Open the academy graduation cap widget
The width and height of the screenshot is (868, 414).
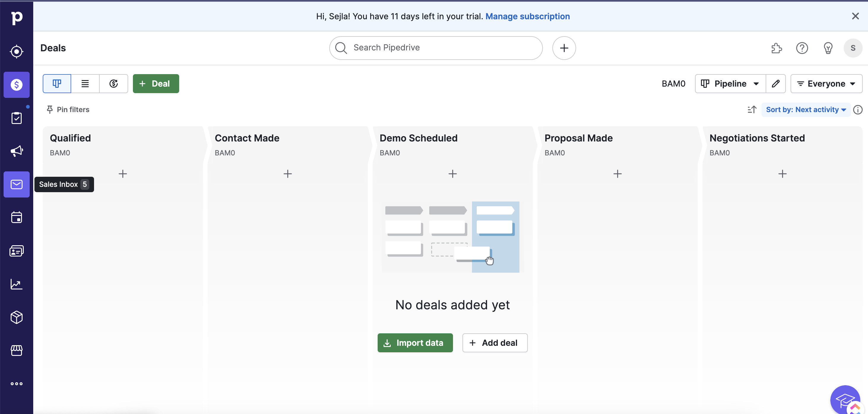[x=845, y=400]
